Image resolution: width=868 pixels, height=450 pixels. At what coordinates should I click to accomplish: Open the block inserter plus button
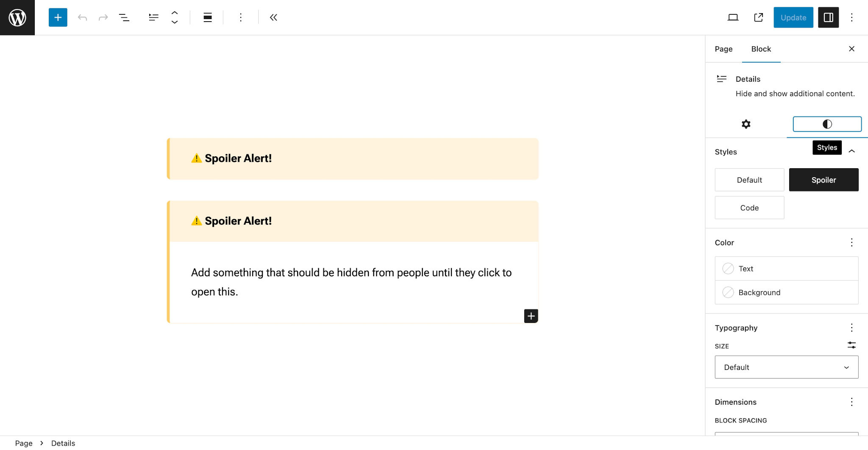click(58, 17)
